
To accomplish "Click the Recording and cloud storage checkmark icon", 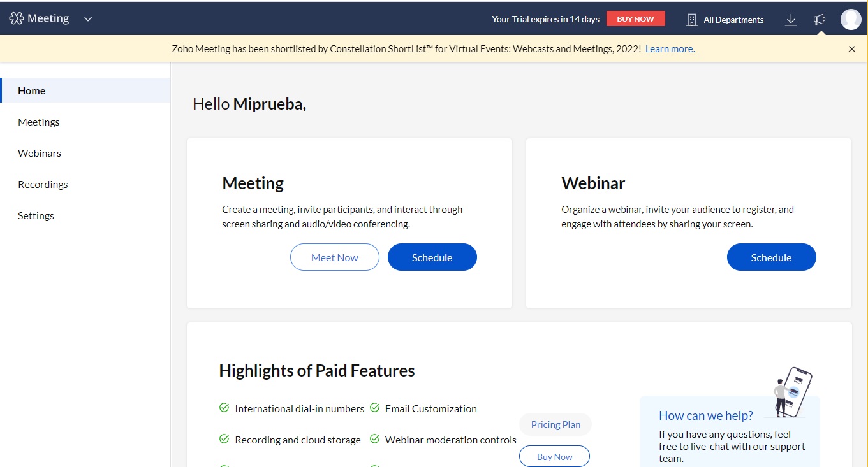I will pos(224,439).
